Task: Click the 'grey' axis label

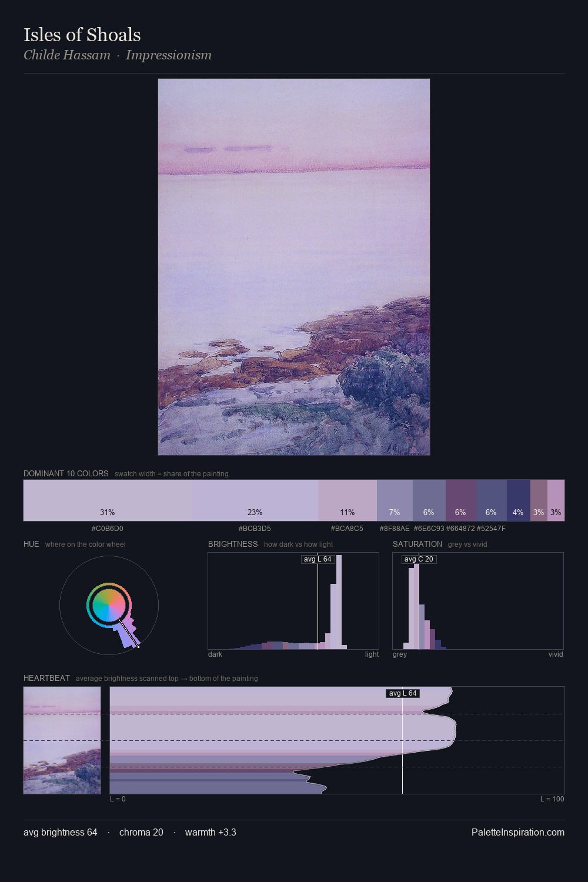Action: coord(400,654)
